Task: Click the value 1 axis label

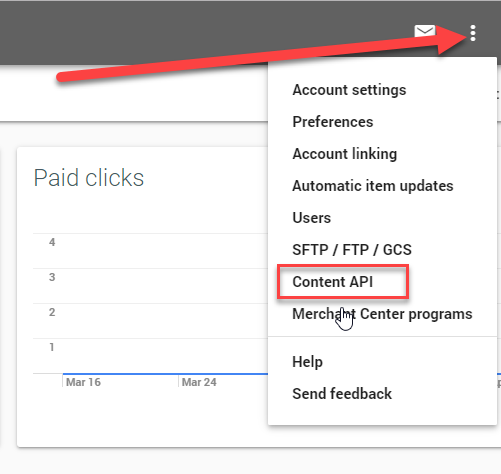Action: (x=52, y=347)
